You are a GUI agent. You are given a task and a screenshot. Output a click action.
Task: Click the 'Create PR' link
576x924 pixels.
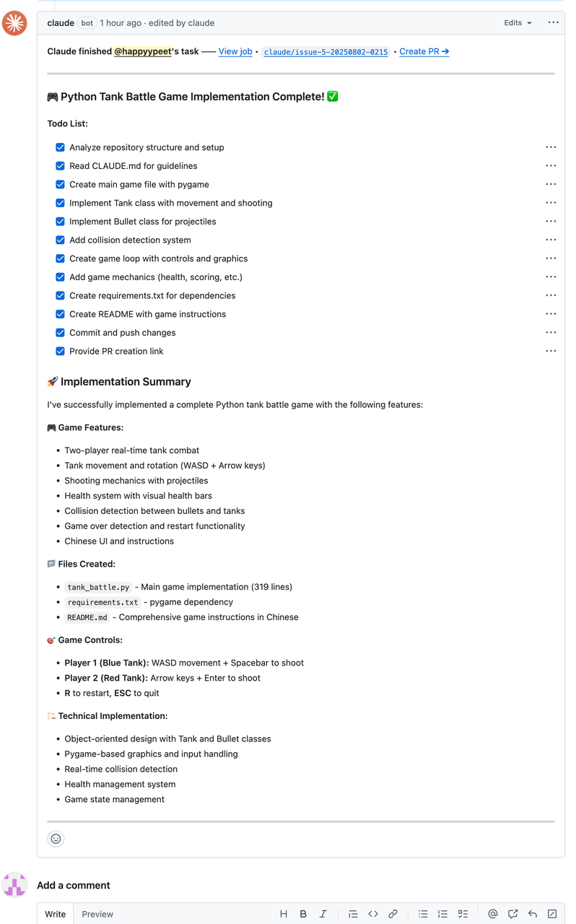click(424, 51)
